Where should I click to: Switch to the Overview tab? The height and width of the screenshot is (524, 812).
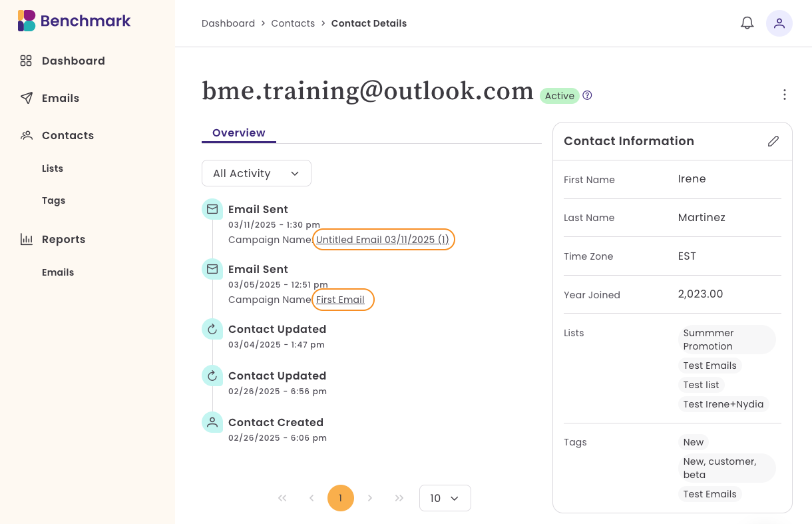tap(238, 132)
